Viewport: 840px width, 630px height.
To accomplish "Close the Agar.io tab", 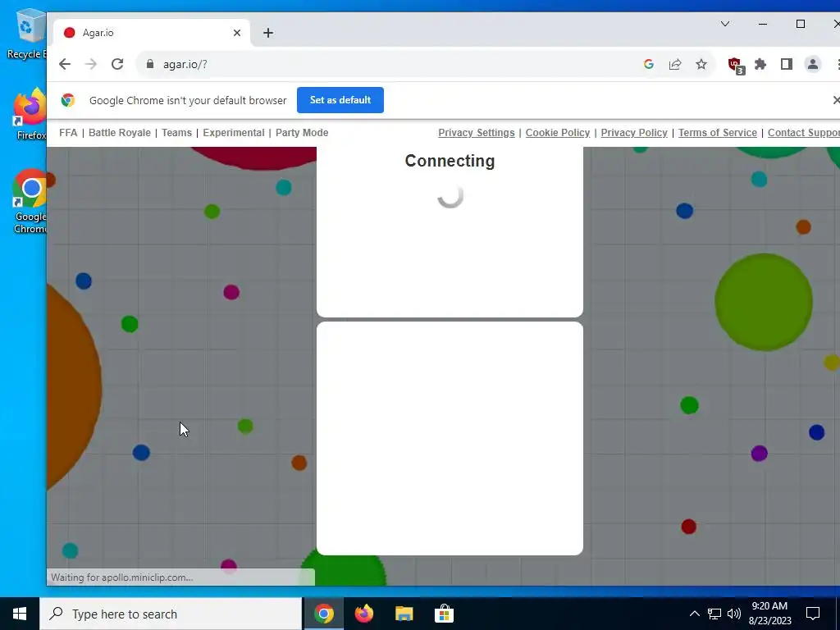I will tap(237, 33).
